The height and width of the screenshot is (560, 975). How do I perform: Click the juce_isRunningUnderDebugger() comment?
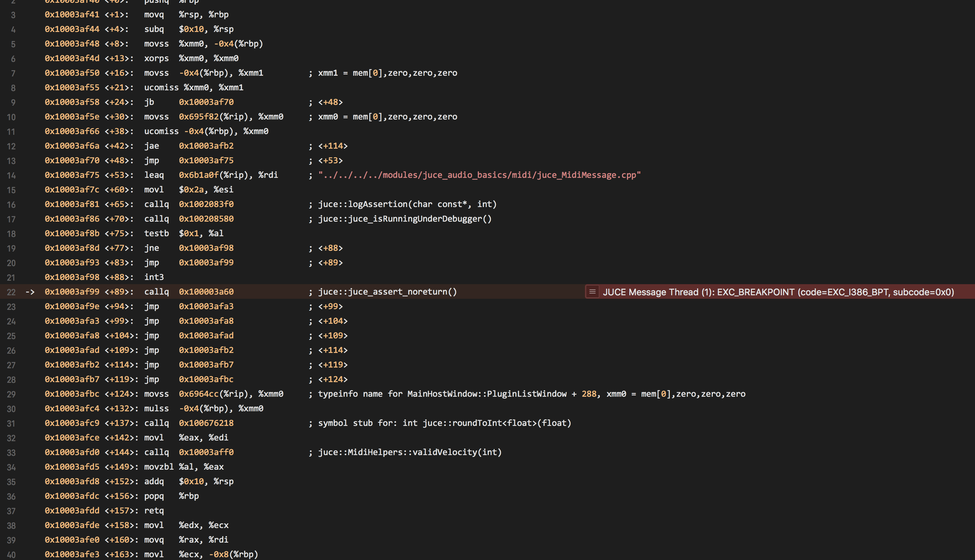[x=404, y=219]
